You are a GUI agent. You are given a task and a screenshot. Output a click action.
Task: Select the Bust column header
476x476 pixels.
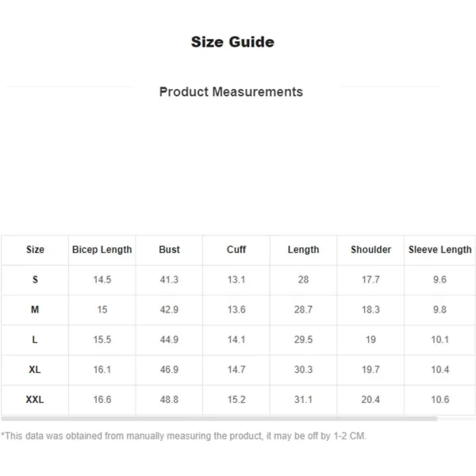[x=170, y=250]
